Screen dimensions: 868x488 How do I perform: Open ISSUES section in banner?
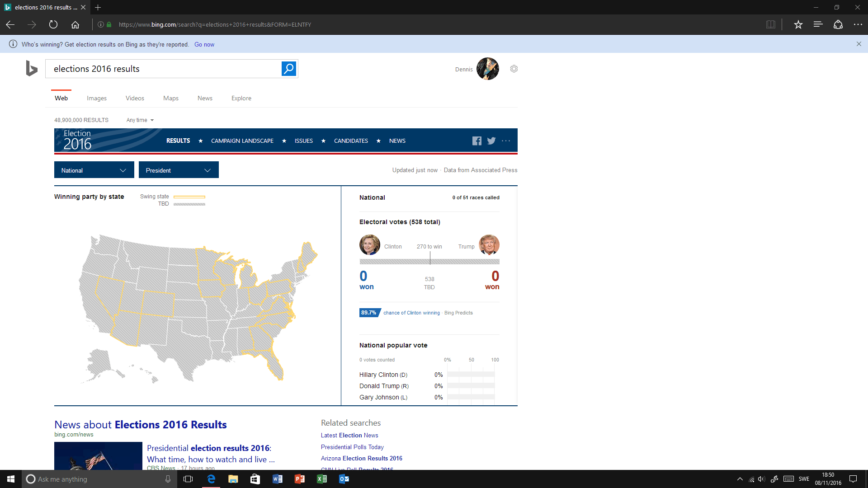pyautogui.click(x=304, y=141)
